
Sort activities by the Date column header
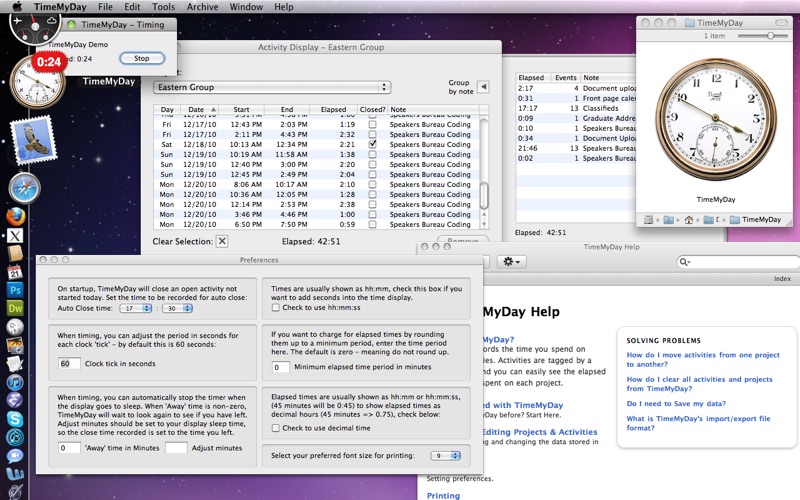point(199,109)
